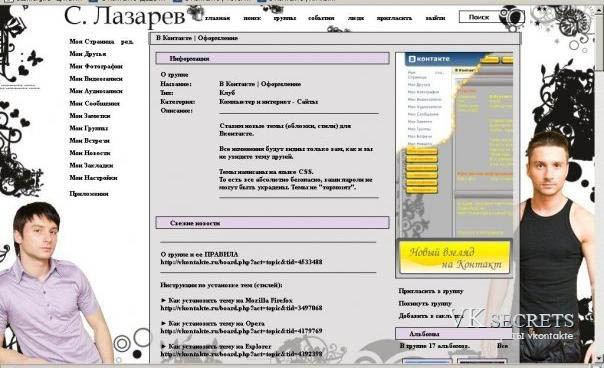Go to события in the top menu
Screen dimensions: 604x368
point(321,18)
